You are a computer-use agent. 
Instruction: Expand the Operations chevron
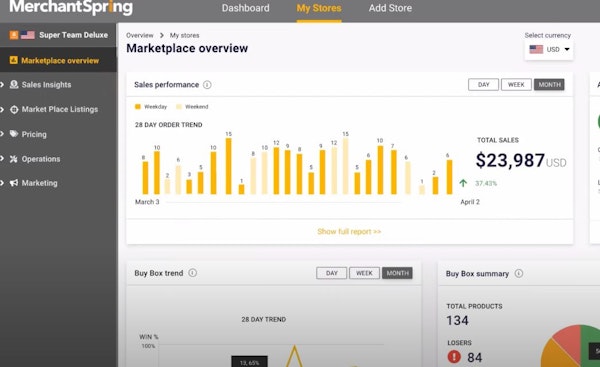click(x=2, y=159)
